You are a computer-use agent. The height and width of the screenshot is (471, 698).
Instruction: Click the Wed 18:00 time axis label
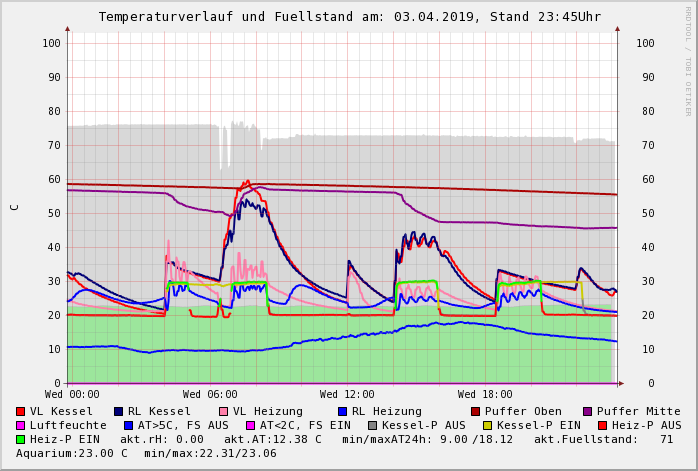485,395
